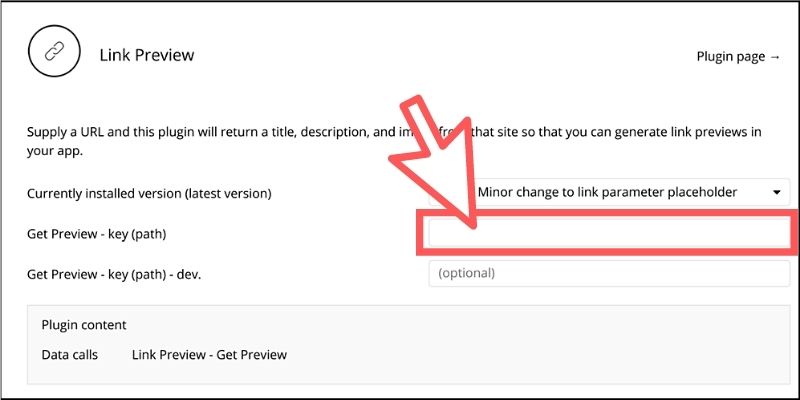The width and height of the screenshot is (800, 400).
Task: Click the arrow beside Plugin page
Action: click(775, 57)
